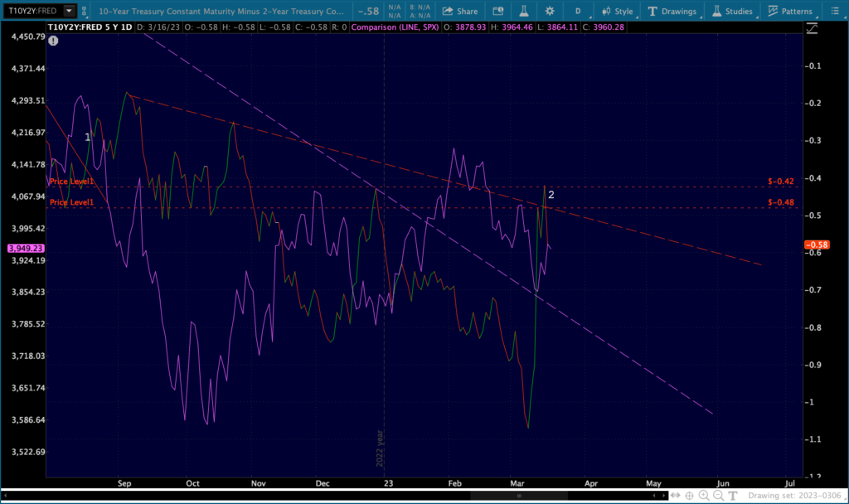
Task: Open the Drawing set: 2023-0306 selector
Action: (x=795, y=496)
